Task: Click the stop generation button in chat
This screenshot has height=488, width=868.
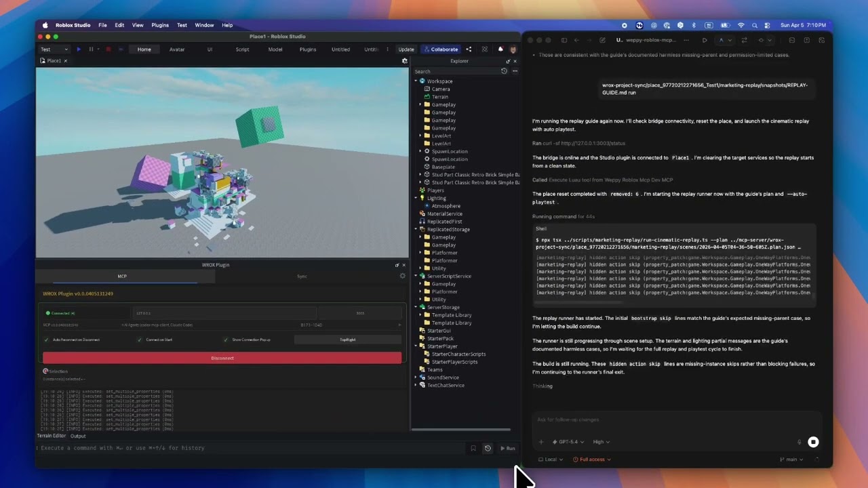Action: (813, 442)
